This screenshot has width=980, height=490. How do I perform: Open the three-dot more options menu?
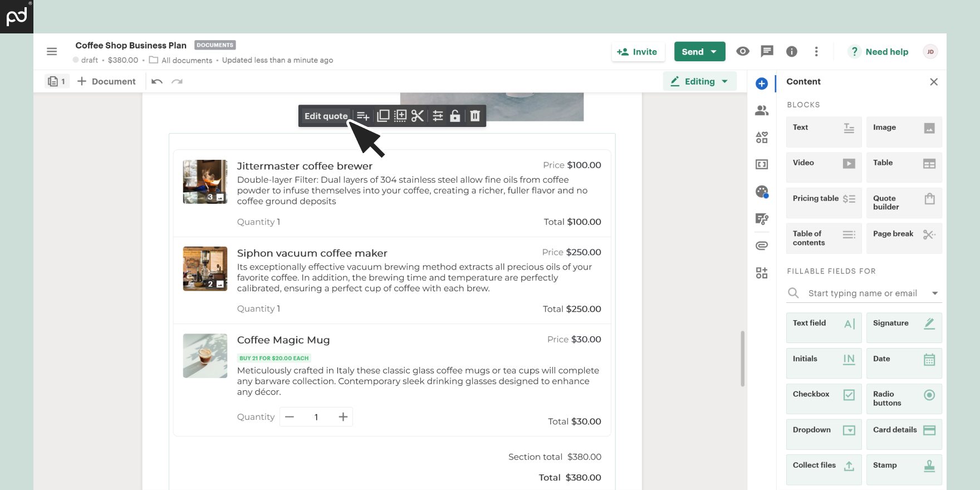point(816,51)
